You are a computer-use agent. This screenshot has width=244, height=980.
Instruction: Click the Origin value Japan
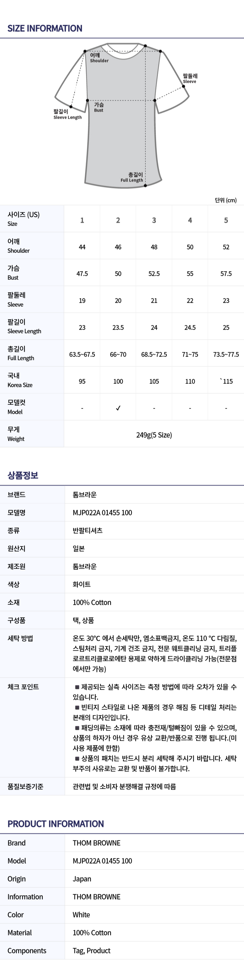[82, 879]
